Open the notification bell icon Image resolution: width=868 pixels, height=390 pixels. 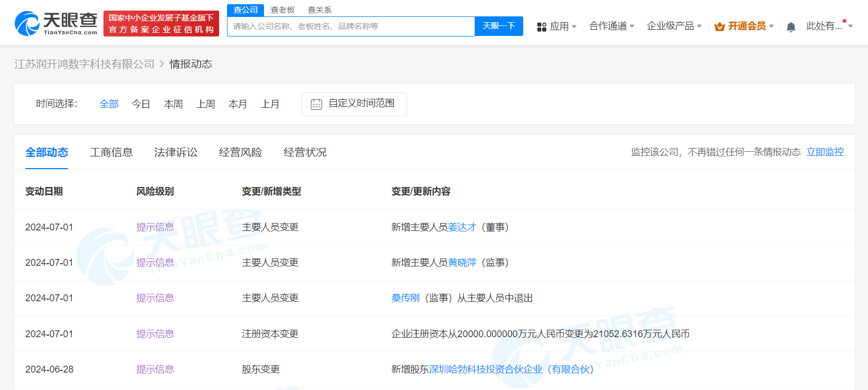point(791,26)
